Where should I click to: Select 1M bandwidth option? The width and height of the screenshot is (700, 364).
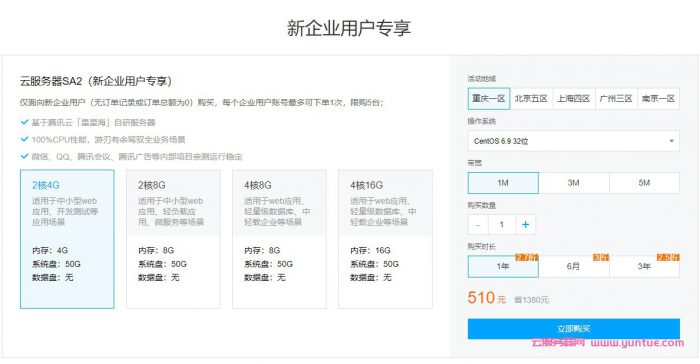(x=503, y=183)
